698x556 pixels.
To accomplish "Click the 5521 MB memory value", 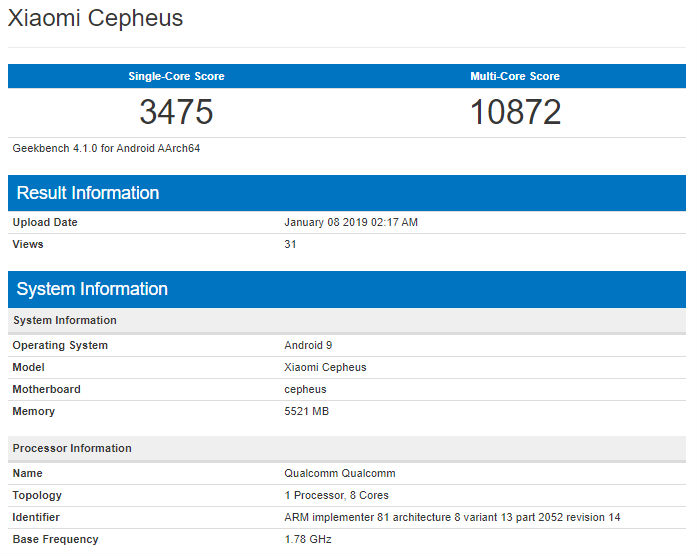I will coord(306,411).
